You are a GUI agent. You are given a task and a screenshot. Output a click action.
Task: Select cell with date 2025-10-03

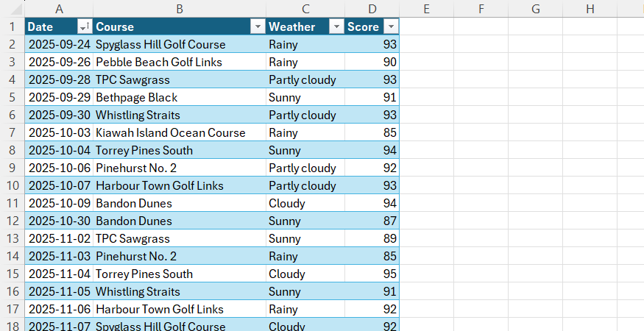pos(59,132)
